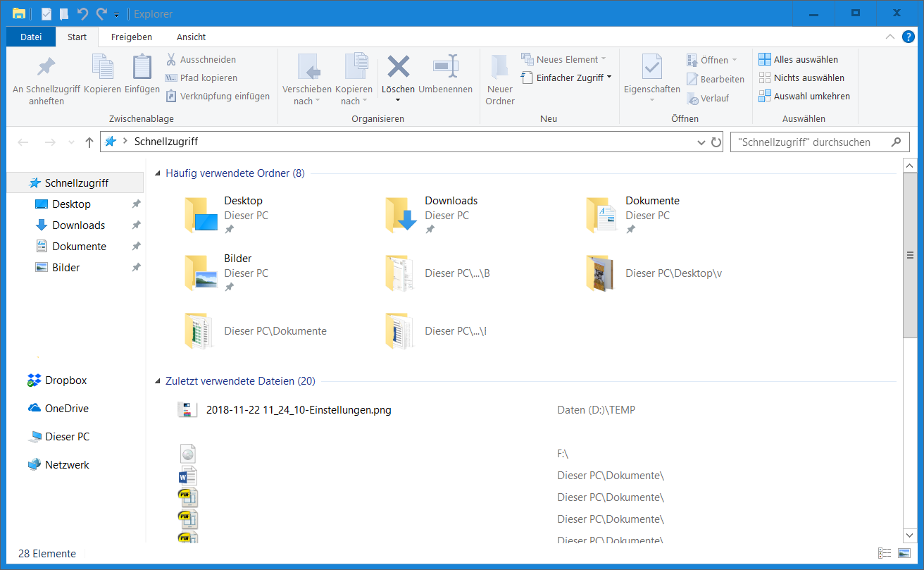Click the refresh icon beside the address bar
The width and height of the screenshot is (924, 570).
pyautogui.click(x=716, y=142)
